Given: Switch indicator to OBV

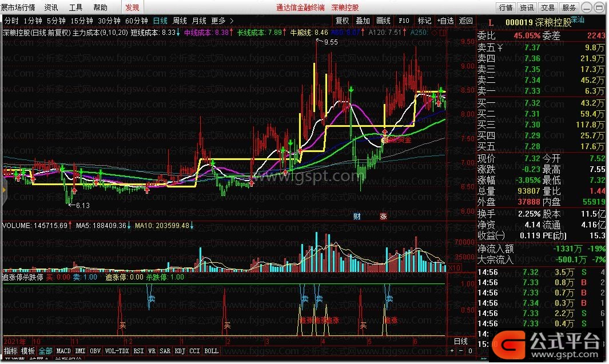Looking at the screenshot, I should (95, 351).
